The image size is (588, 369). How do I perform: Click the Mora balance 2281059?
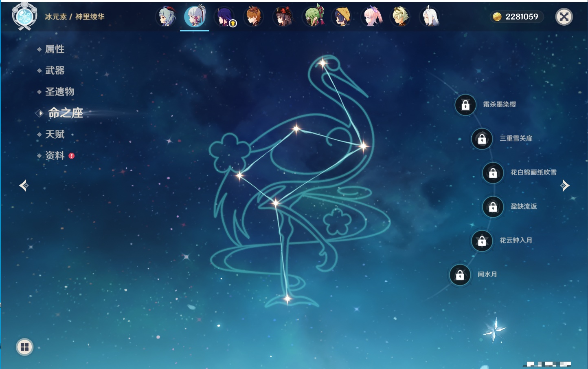tap(522, 17)
